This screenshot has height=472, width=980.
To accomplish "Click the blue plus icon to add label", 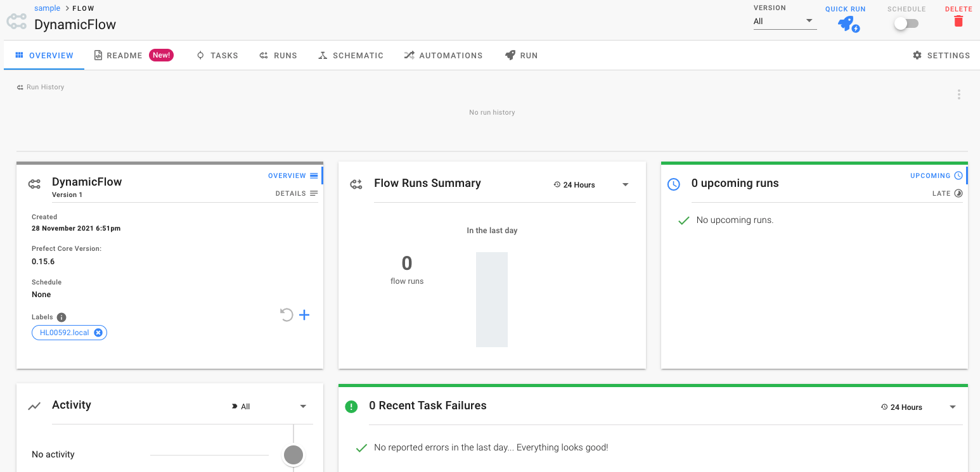I will click(x=304, y=315).
